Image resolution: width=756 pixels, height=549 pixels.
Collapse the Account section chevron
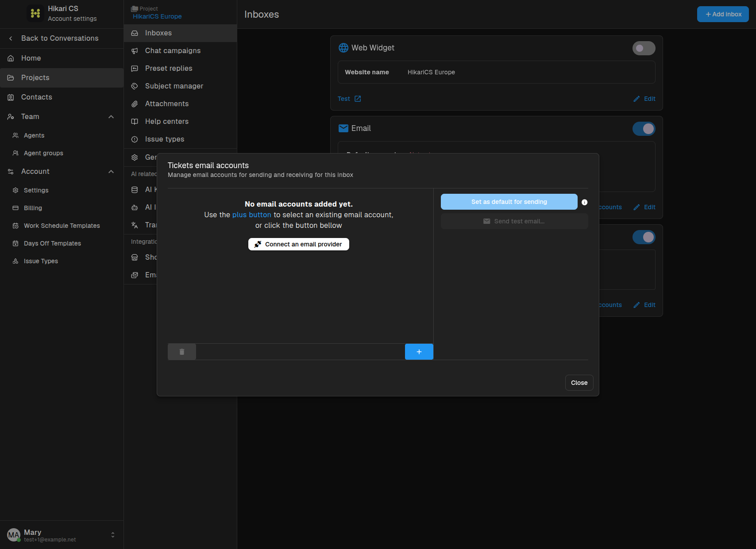111,172
